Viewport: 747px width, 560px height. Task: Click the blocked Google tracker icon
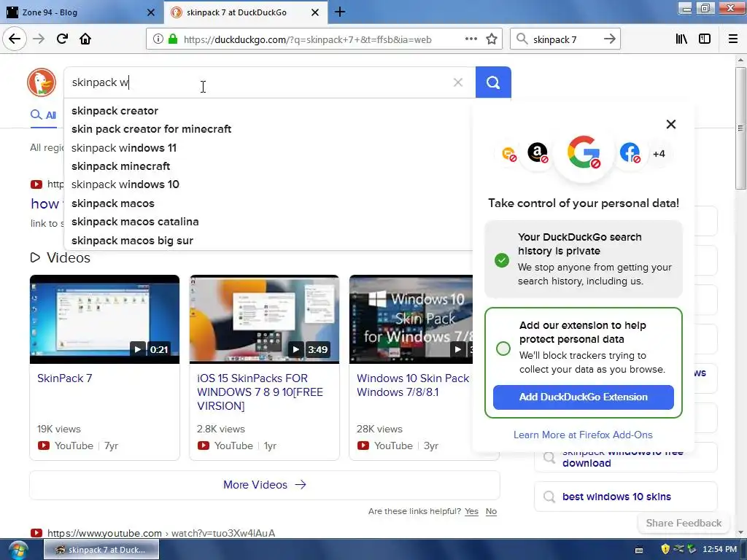pos(584,152)
